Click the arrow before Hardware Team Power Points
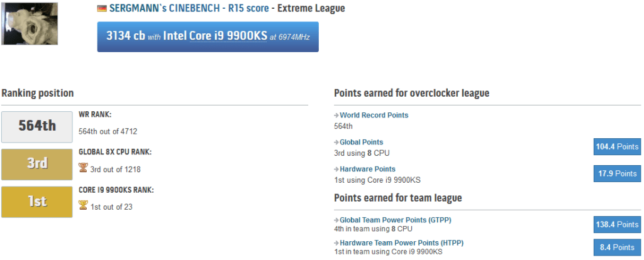644x260 pixels. (x=336, y=243)
